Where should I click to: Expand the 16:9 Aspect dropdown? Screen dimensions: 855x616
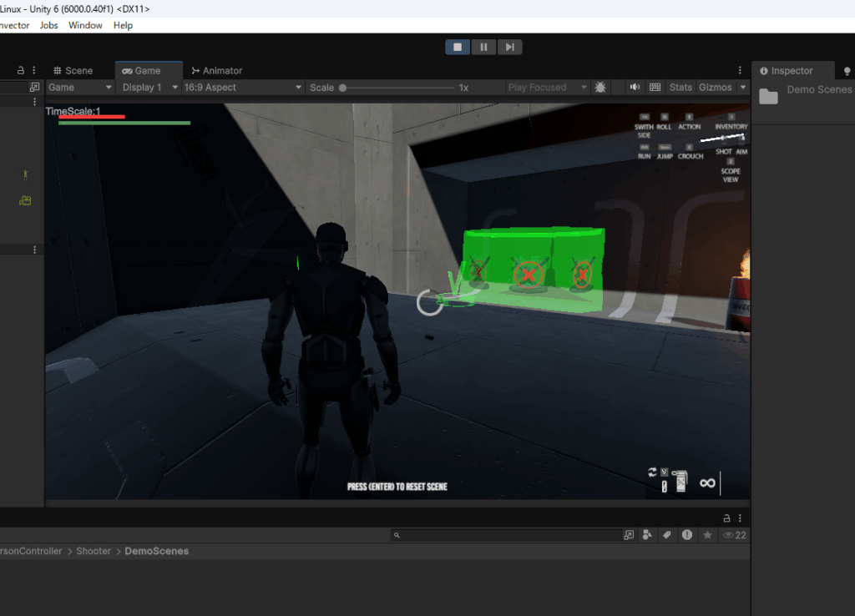[x=242, y=88]
